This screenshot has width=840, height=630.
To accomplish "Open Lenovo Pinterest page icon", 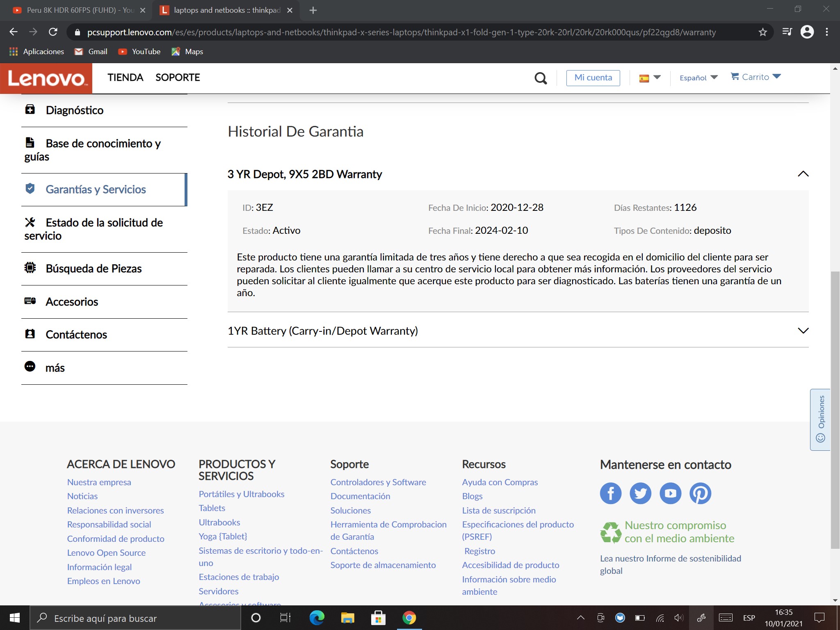I will click(x=700, y=493).
